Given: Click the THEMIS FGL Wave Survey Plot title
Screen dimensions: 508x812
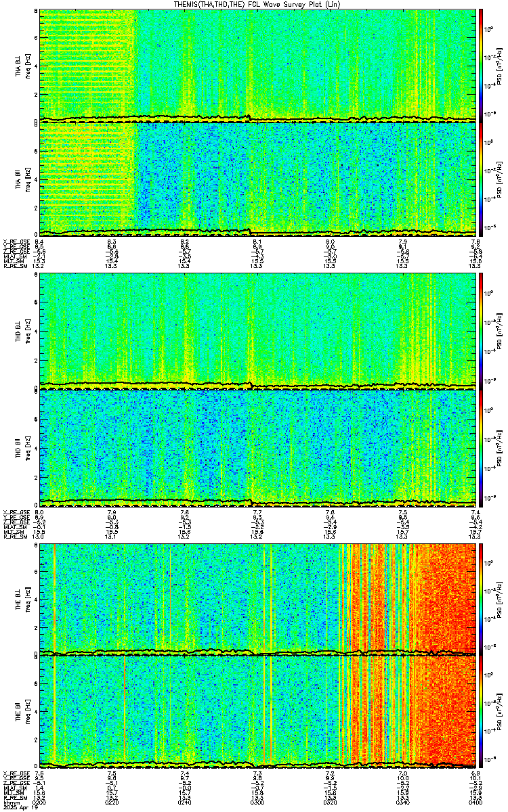Looking at the screenshot, I should click(257, 4).
